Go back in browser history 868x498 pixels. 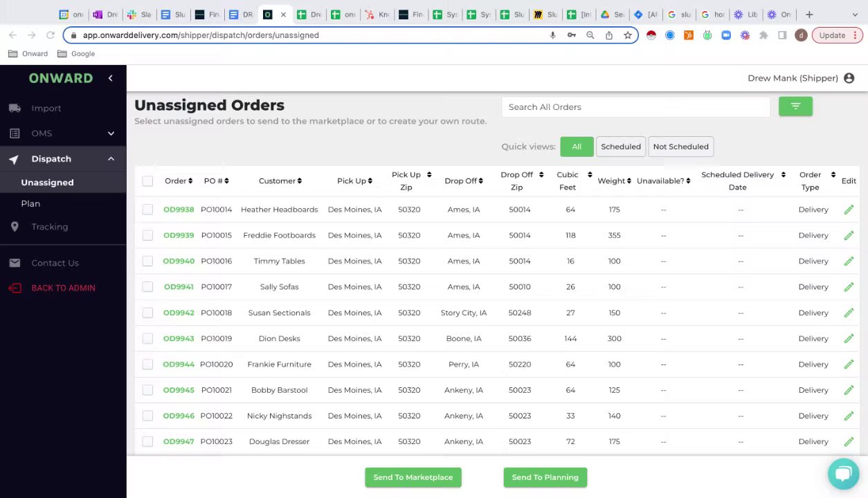[x=12, y=35]
